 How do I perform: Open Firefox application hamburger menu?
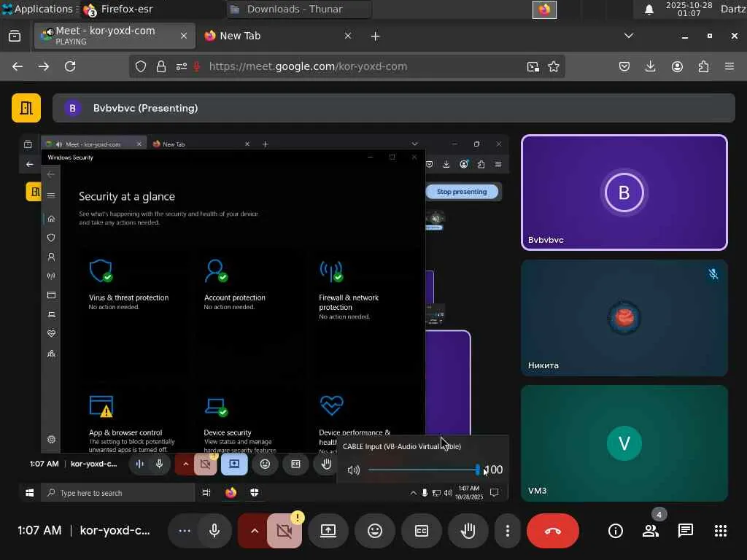(729, 66)
